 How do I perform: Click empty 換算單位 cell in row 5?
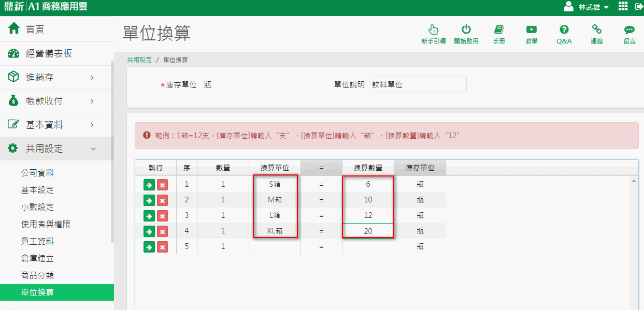coord(275,246)
